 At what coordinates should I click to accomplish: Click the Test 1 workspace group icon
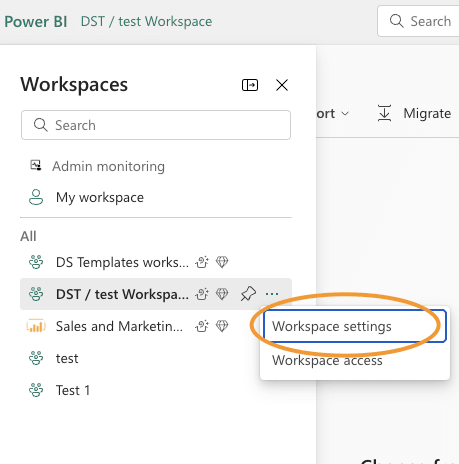pyautogui.click(x=36, y=390)
